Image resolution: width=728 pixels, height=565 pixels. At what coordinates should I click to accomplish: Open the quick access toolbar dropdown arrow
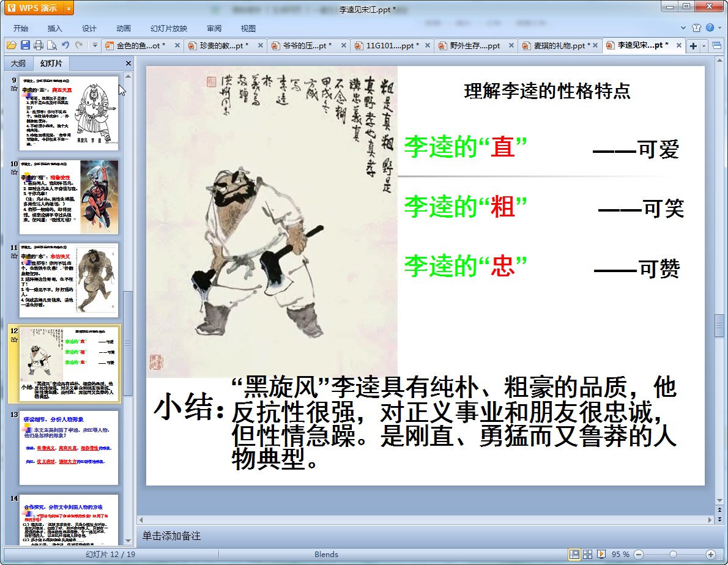95,45
